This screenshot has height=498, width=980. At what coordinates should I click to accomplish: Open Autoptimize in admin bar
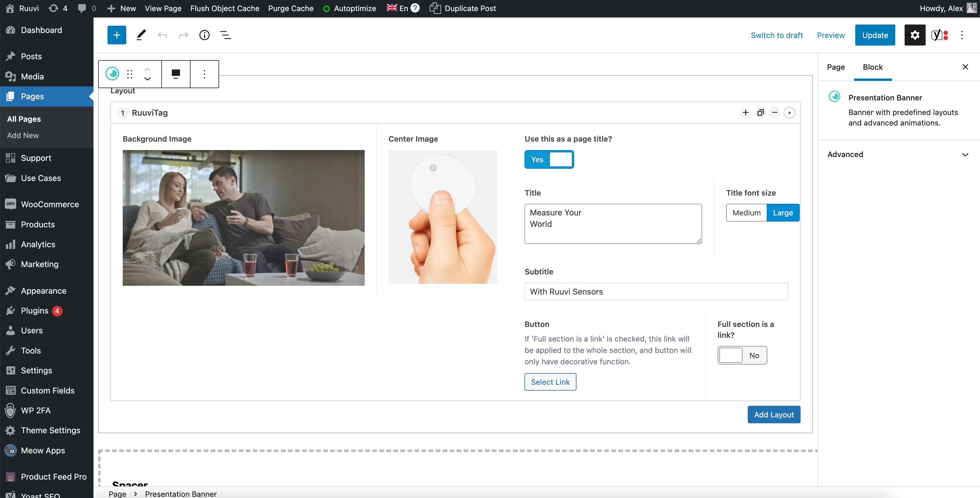click(x=349, y=8)
